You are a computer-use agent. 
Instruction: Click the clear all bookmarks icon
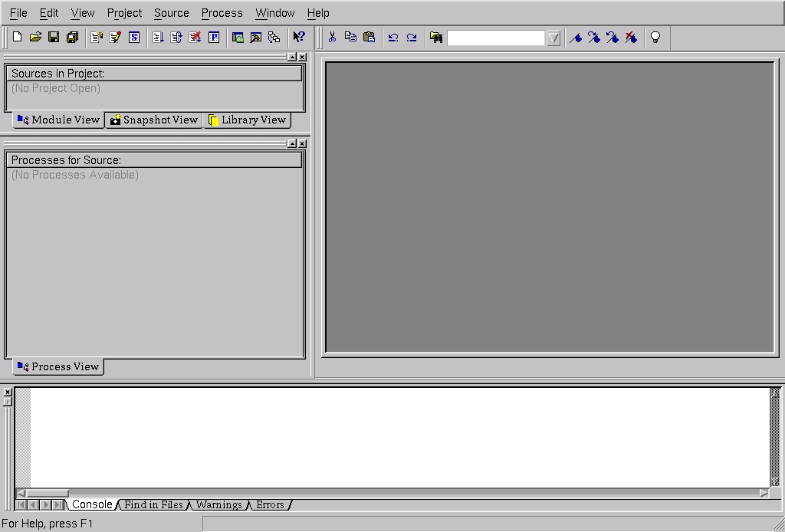pyautogui.click(x=631, y=37)
